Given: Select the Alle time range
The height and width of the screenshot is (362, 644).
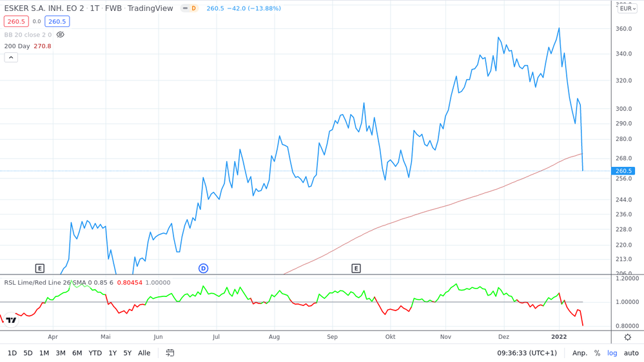Looking at the screenshot, I should coord(144,353).
